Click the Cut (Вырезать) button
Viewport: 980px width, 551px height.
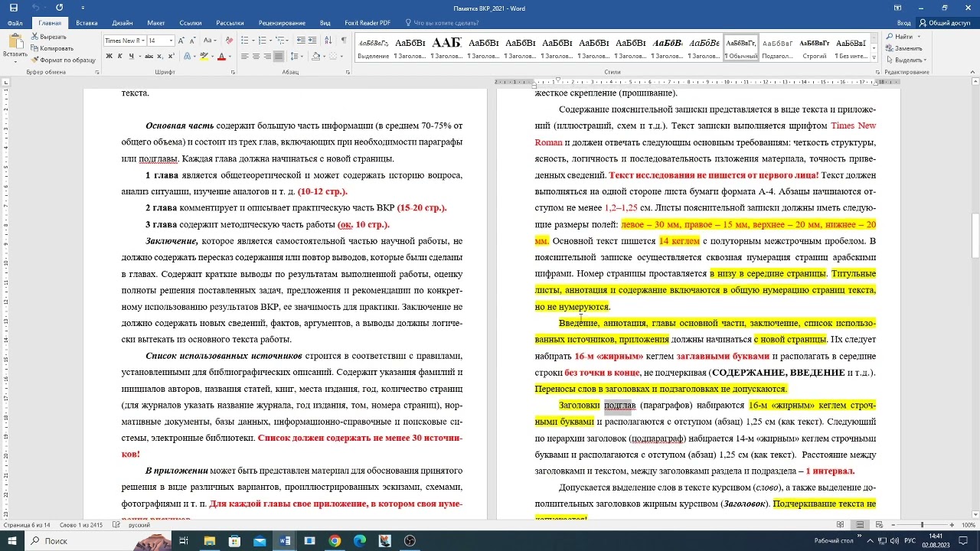tap(48, 37)
